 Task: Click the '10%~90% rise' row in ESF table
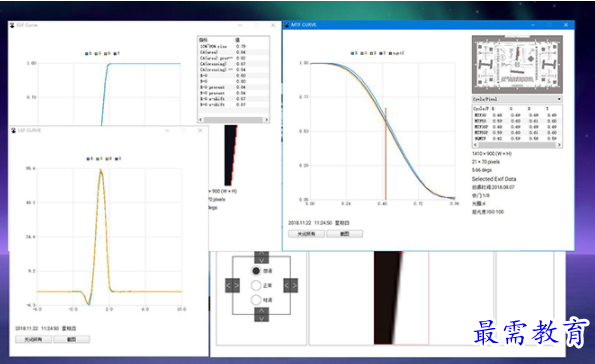(233, 46)
